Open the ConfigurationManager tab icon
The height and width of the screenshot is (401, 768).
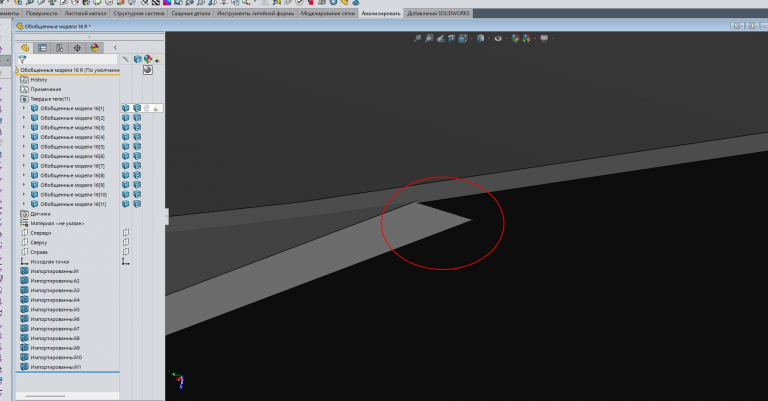(60, 47)
